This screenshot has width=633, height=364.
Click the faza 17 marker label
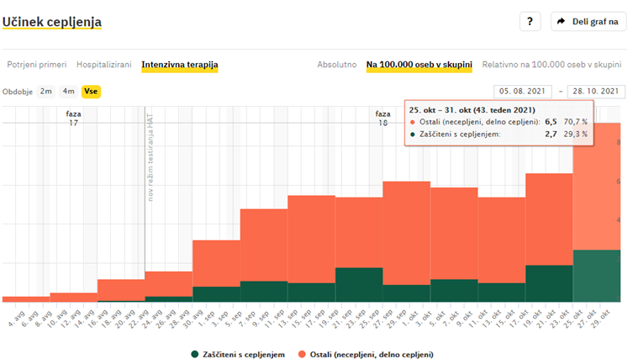click(x=73, y=119)
